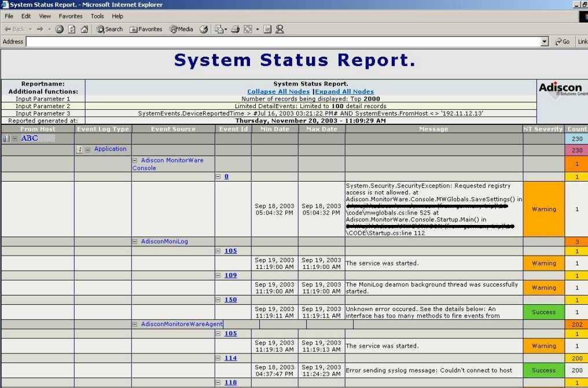
Task: Open the Address bar dropdown list
Action: point(545,42)
